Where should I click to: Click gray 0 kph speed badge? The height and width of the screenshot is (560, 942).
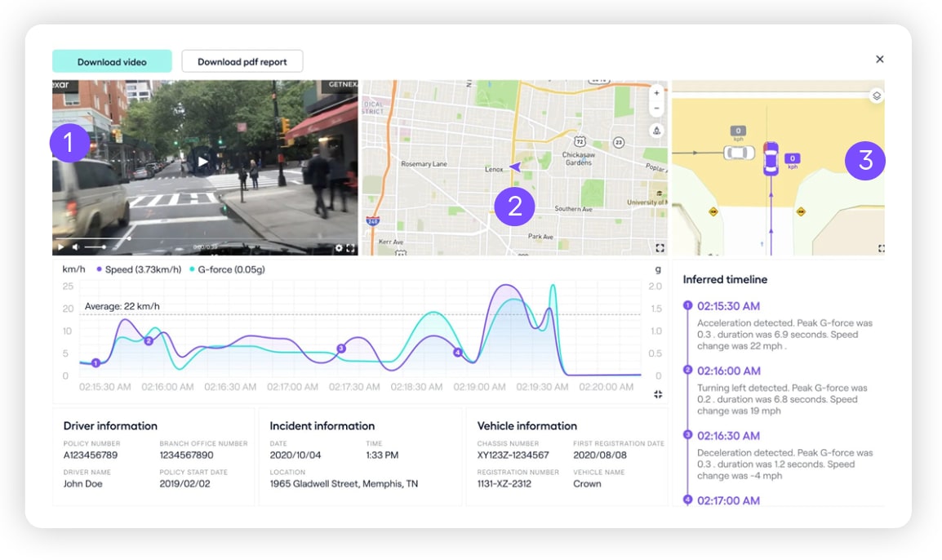[x=738, y=131]
